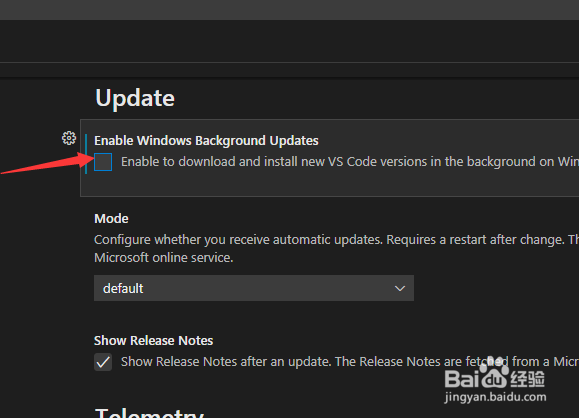Click the checkmark inside Show Release Notes
The width and height of the screenshot is (579, 418).
point(103,362)
